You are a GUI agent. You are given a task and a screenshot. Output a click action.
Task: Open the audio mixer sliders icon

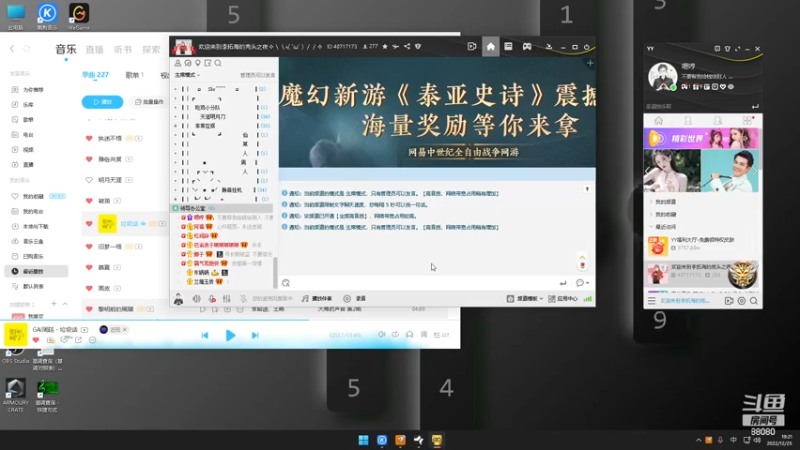pos(227,298)
